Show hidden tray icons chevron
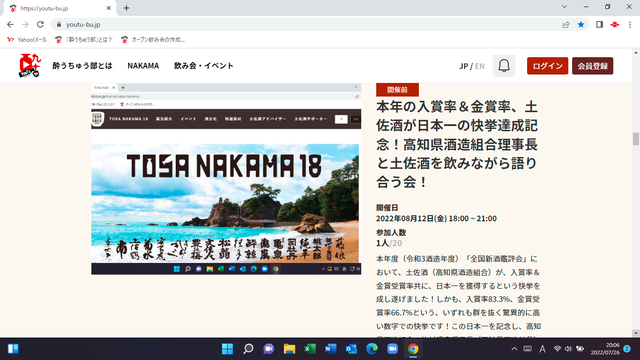Screen dimensions: 640x360 click(514, 349)
